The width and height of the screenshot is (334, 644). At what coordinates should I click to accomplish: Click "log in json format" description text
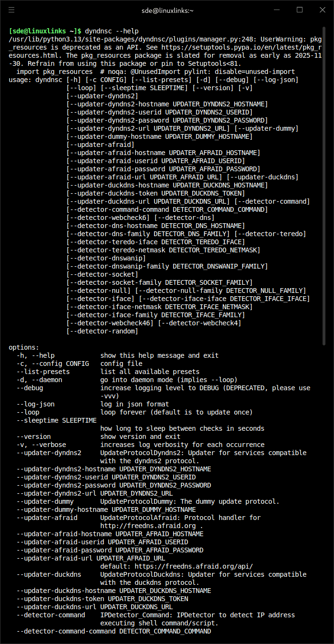[x=135, y=404]
